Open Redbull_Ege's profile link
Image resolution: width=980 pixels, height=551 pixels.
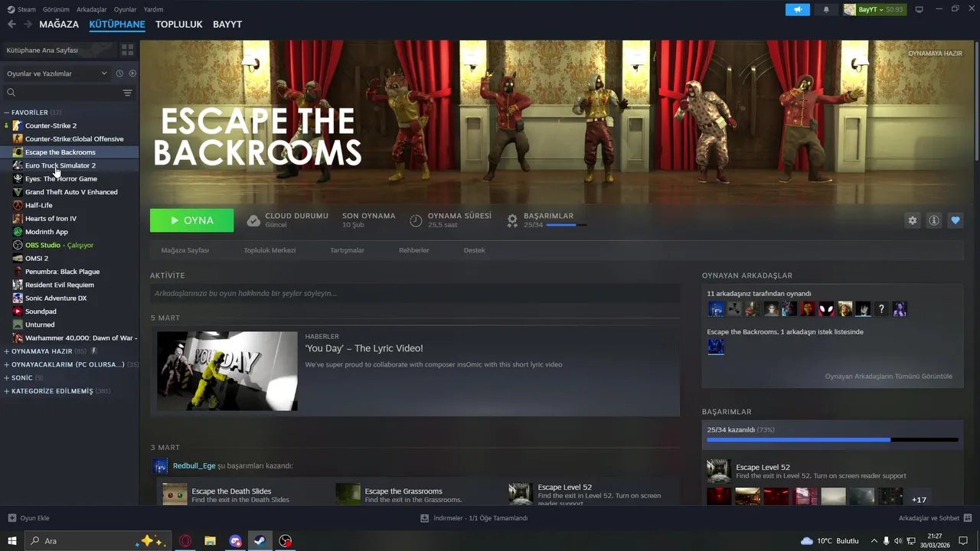pos(194,466)
